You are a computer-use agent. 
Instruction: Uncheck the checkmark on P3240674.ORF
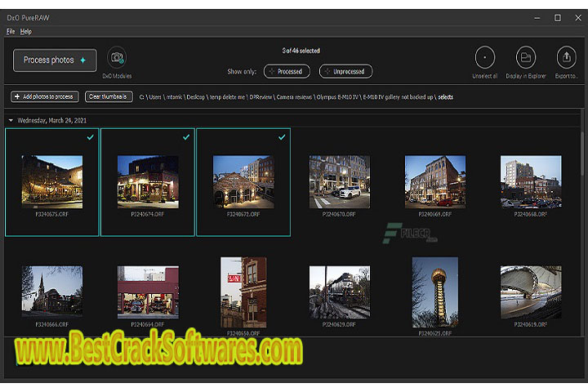tap(186, 137)
